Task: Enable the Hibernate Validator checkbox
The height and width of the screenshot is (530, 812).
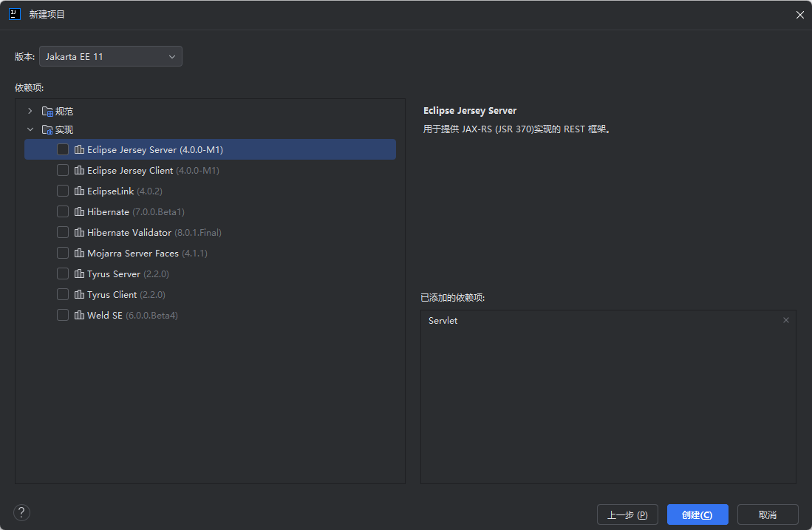Action: [63, 232]
